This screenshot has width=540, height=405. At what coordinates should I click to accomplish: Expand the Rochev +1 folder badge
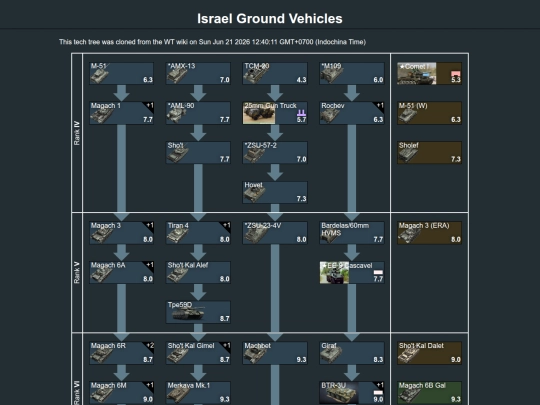point(380,106)
